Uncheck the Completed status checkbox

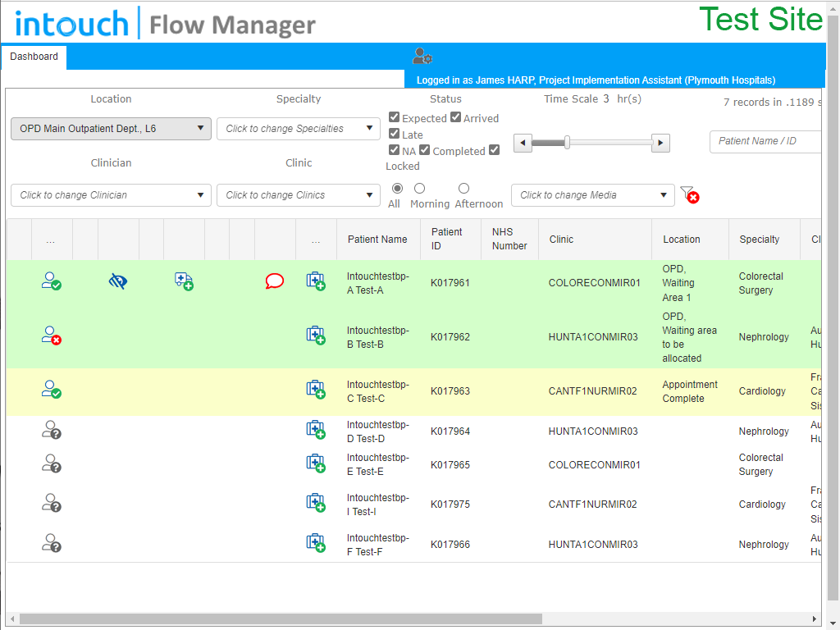point(425,150)
